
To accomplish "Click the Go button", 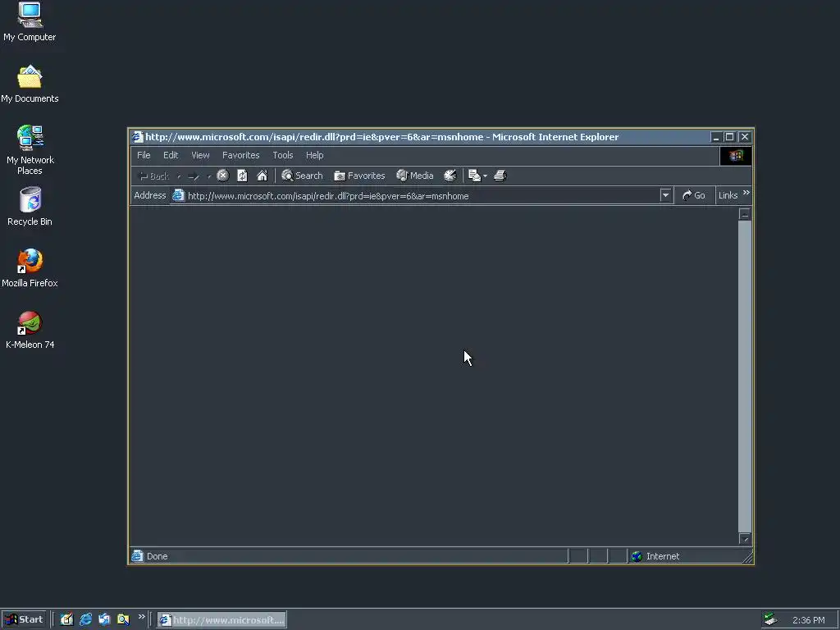I will tap(694, 195).
